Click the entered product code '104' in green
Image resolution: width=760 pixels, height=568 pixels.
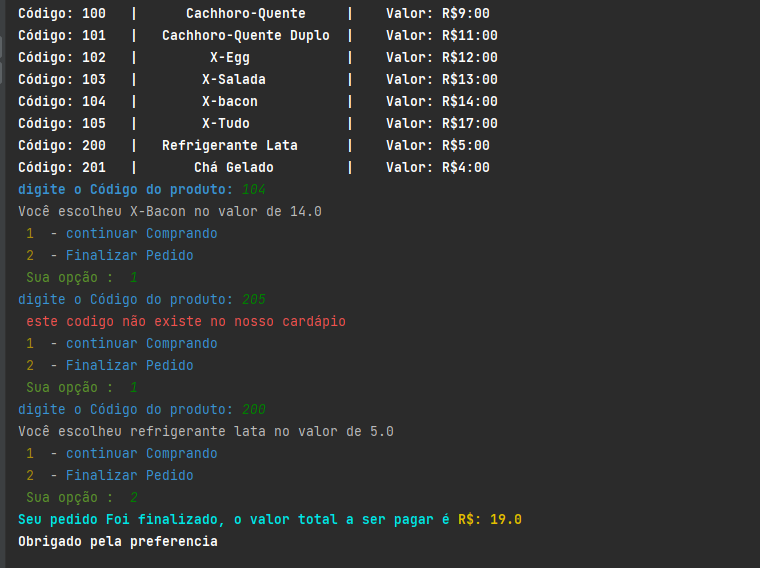click(254, 189)
